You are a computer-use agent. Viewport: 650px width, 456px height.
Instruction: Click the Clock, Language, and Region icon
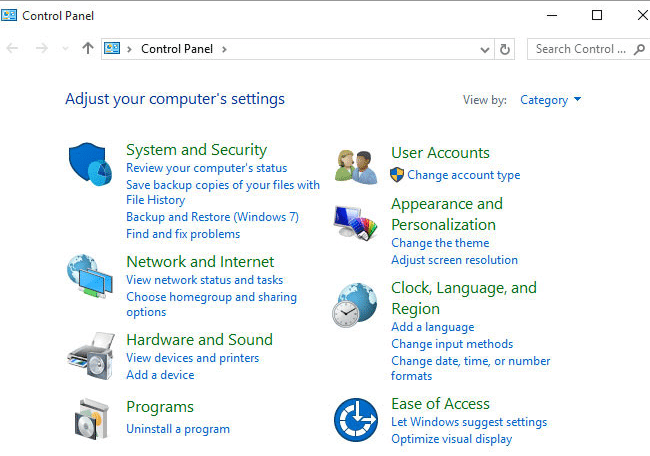[x=355, y=305]
